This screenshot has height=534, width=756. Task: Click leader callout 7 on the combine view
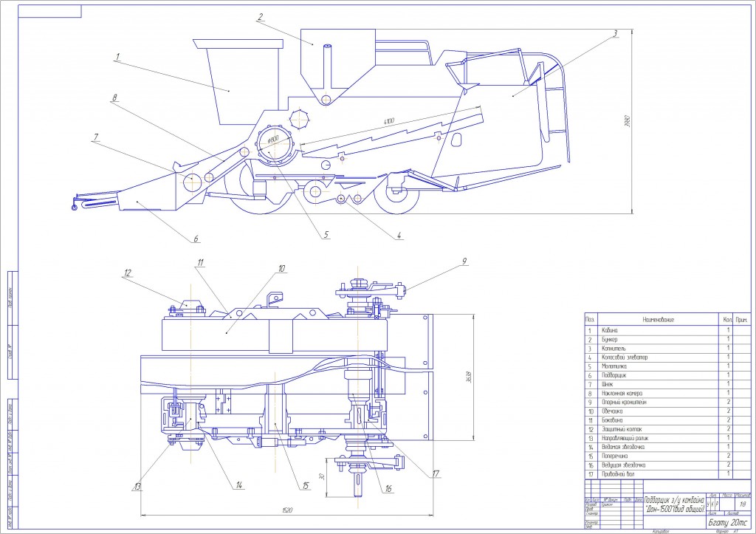95,137
